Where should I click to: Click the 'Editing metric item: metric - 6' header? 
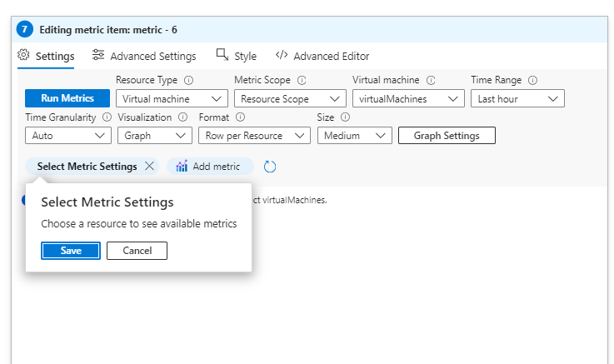point(108,30)
